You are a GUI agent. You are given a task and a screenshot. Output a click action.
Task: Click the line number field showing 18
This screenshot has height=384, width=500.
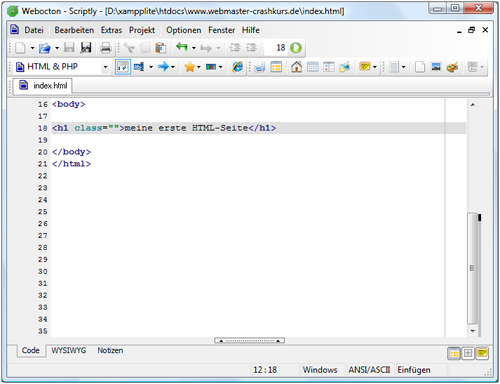(x=276, y=48)
